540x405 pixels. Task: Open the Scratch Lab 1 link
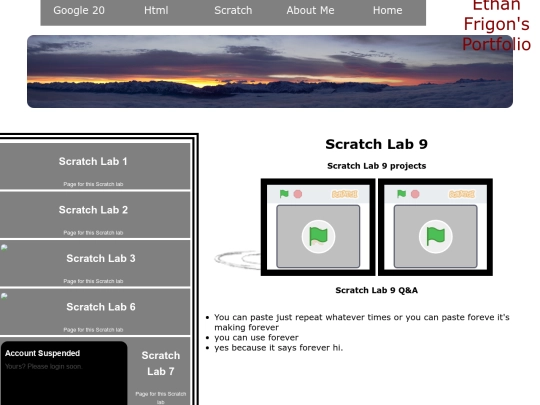point(93,161)
